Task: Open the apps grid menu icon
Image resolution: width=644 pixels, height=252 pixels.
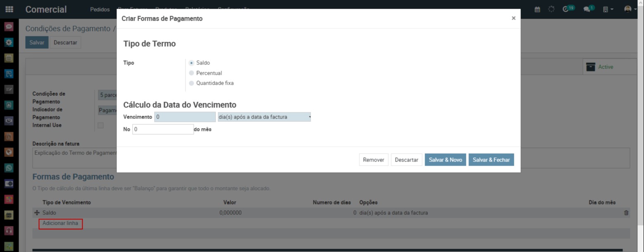Action: (x=9, y=9)
